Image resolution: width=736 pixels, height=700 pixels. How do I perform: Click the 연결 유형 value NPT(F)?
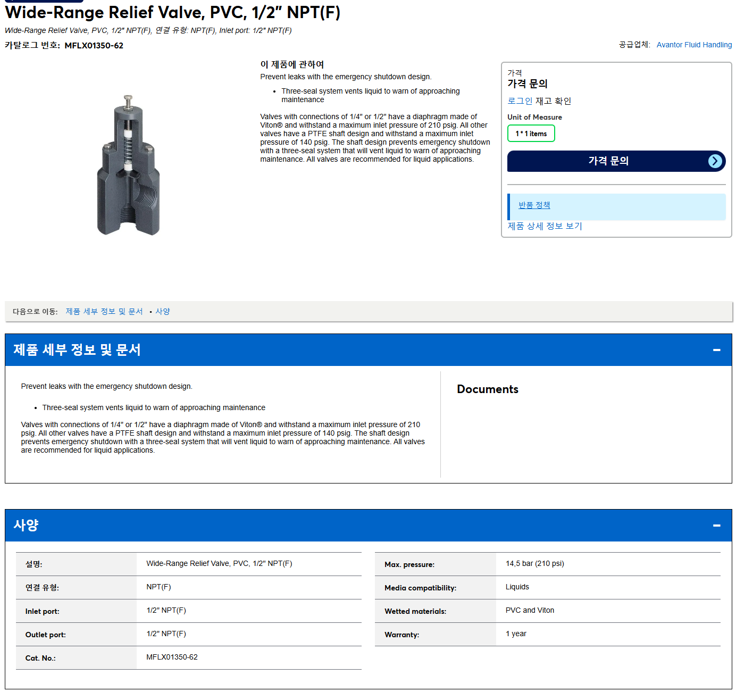coord(158,587)
